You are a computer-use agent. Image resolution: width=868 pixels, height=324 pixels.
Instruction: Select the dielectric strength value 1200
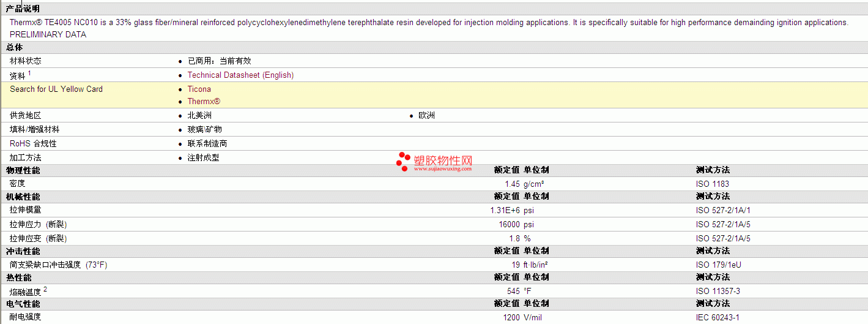coord(511,317)
